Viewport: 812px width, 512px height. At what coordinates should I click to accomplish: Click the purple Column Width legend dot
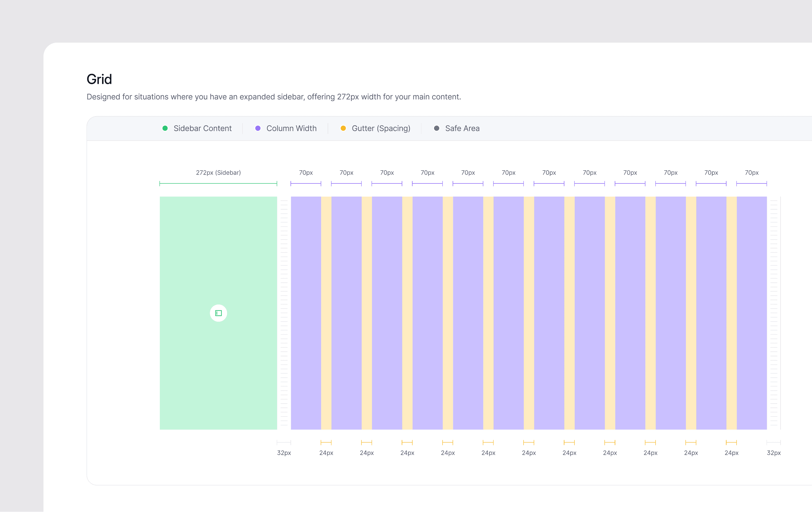[258, 128]
